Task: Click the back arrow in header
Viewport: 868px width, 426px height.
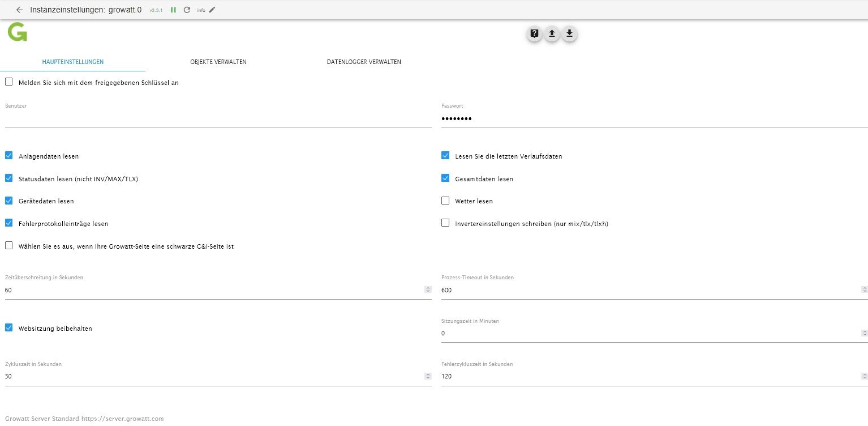Action: pyautogui.click(x=19, y=10)
